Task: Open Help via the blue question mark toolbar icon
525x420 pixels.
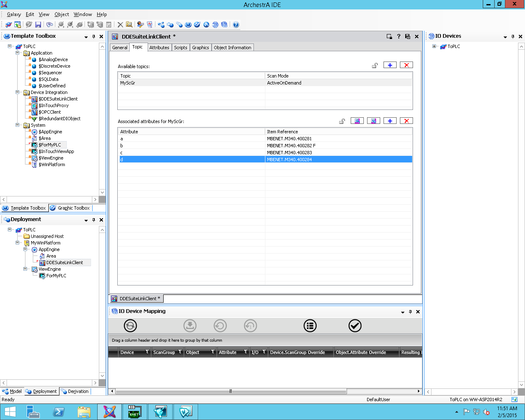Action: tap(236, 25)
